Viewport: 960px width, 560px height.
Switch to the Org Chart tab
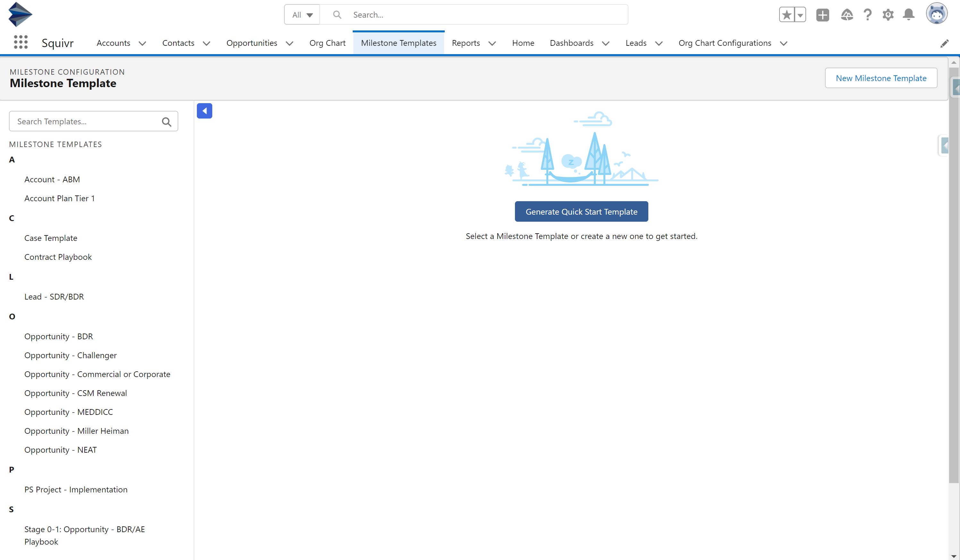click(x=327, y=43)
